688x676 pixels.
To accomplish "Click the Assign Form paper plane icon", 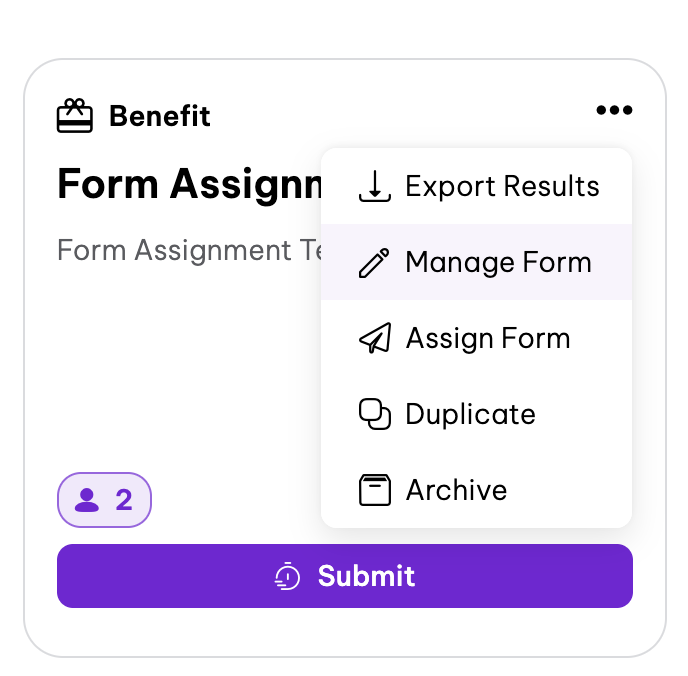I will (374, 339).
